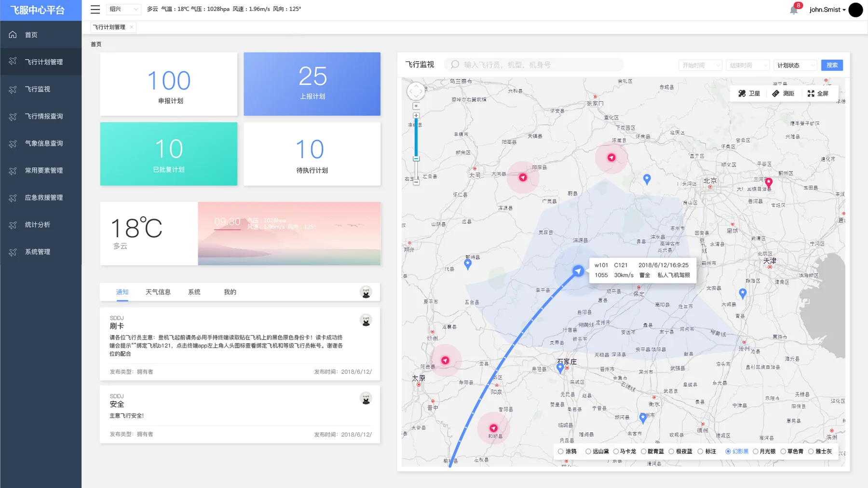
Task: Open fullscreen map mode (全屏)
Action: [818, 94]
